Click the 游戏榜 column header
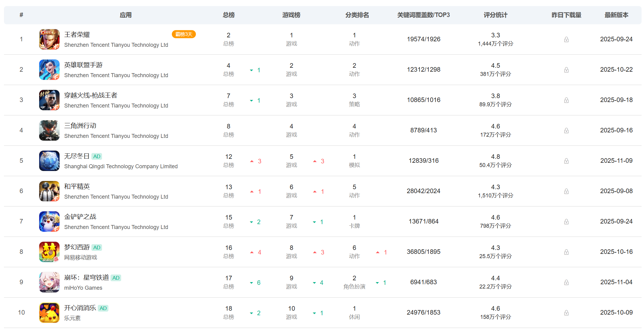The height and width of the screenshot is (331, 644). 291,15
